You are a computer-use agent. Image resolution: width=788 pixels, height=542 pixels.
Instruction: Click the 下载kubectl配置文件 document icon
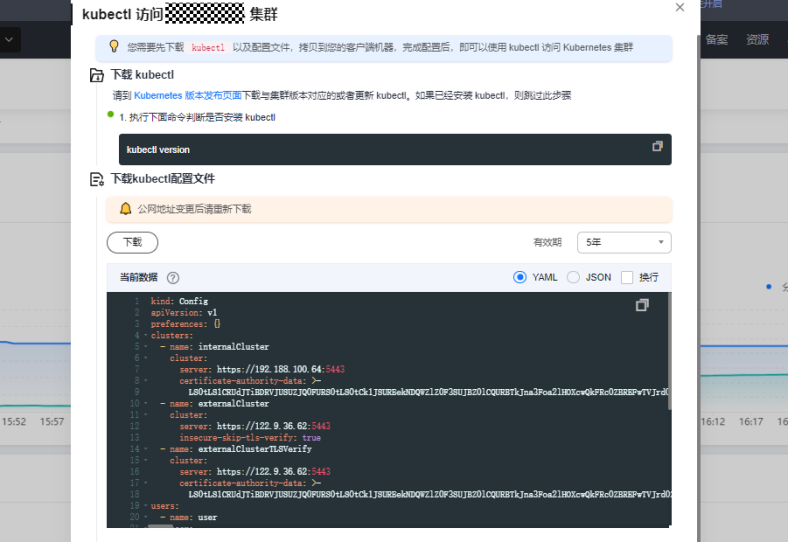[x=96, y=179]
